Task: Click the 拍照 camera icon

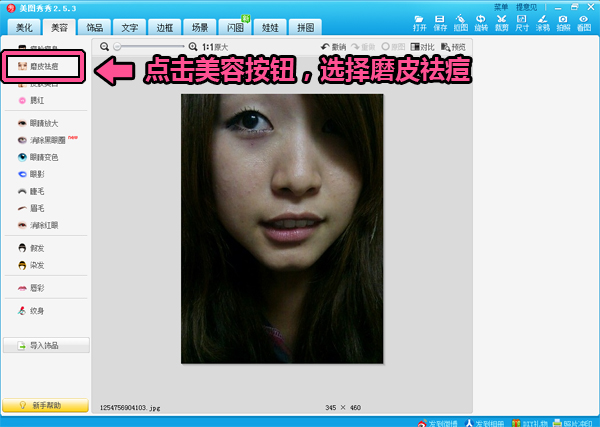Action: (563, 23)
